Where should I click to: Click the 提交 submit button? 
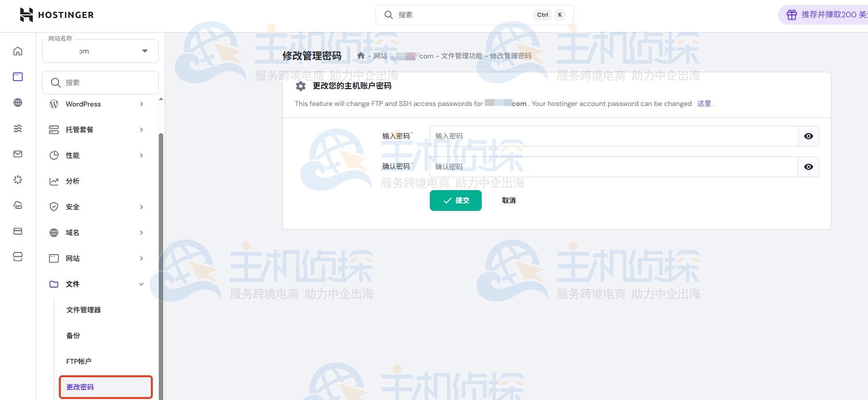(x=456, y=200)
